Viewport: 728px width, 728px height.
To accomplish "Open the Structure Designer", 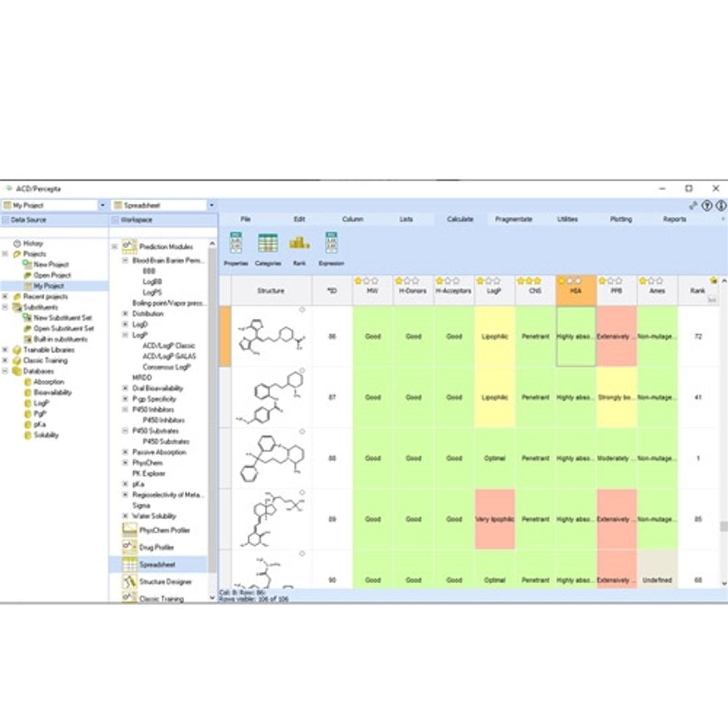I will 162,581.
